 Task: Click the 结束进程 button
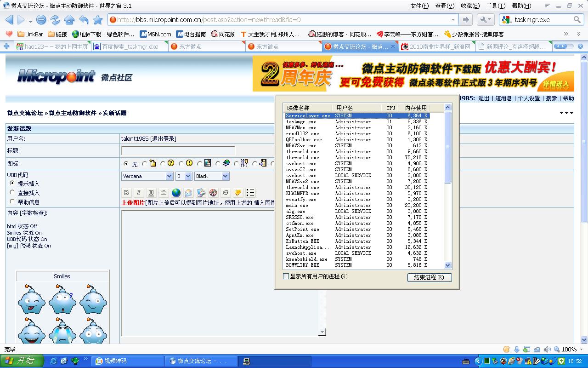pos(429,277)
